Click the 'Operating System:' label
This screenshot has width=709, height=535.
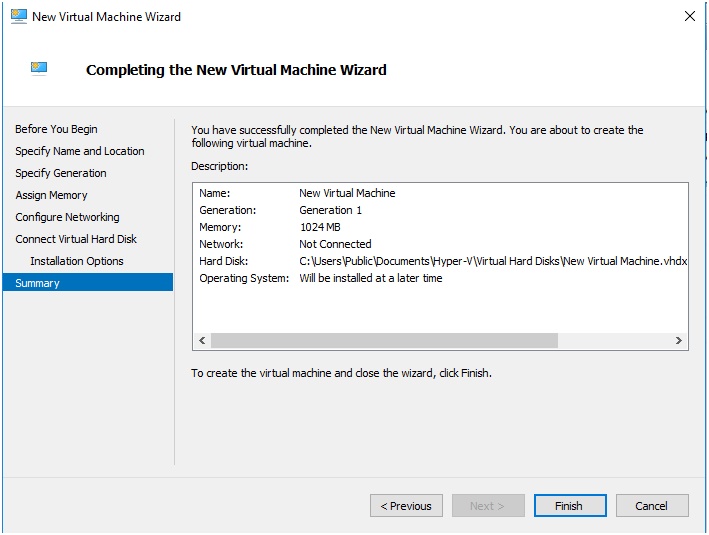(x=244, y=278)
